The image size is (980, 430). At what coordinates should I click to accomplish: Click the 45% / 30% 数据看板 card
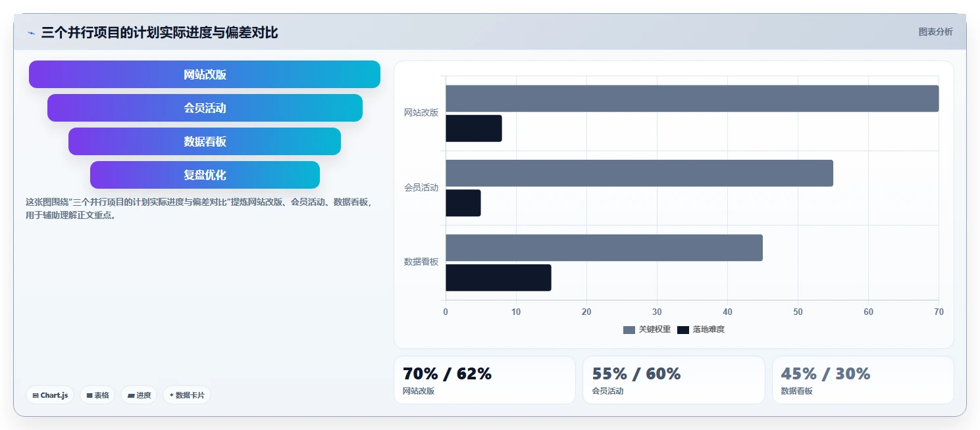pos(863,380)
